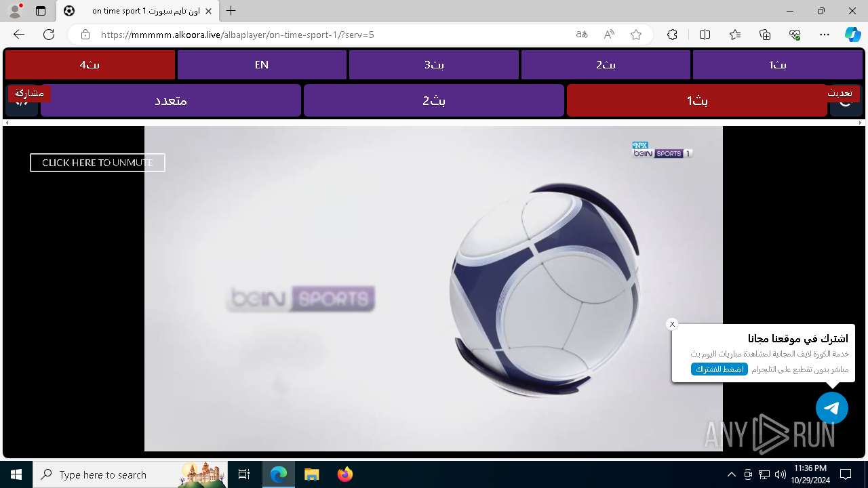This screenshot has width=868, height=488.
Task: Open a new browser tab
Action: pyautogui.click(x=231, y=11)
